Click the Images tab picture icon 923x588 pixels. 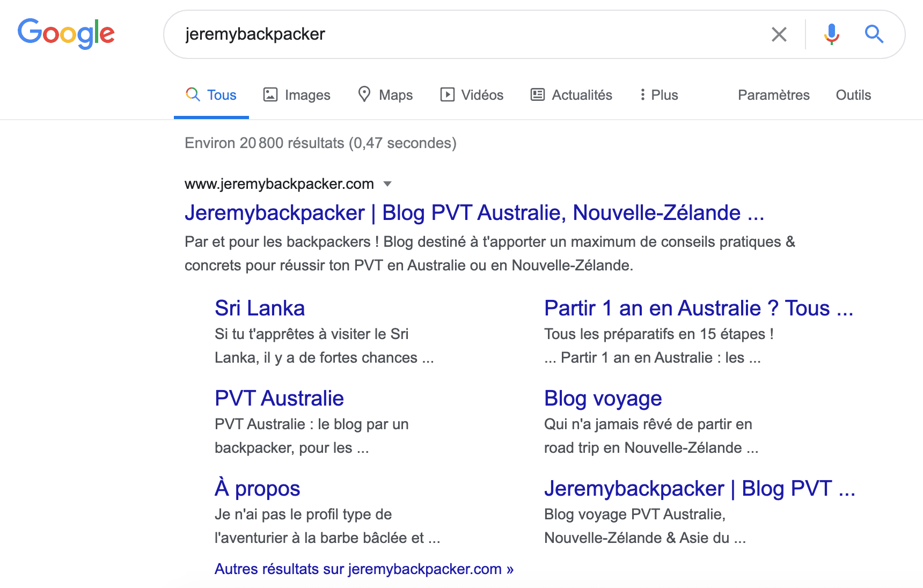tap(270, 95)
